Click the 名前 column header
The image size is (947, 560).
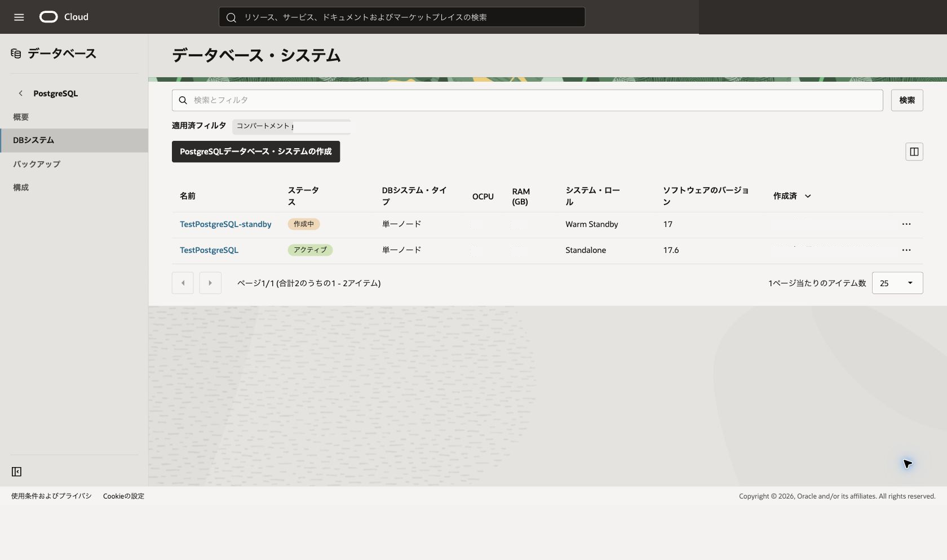coord(188,196)
